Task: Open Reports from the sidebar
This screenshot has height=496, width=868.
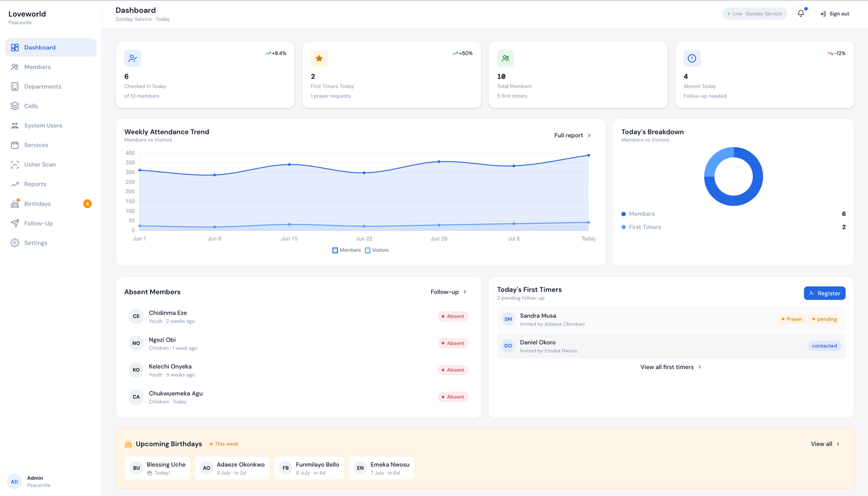Action: click(51, 184)
